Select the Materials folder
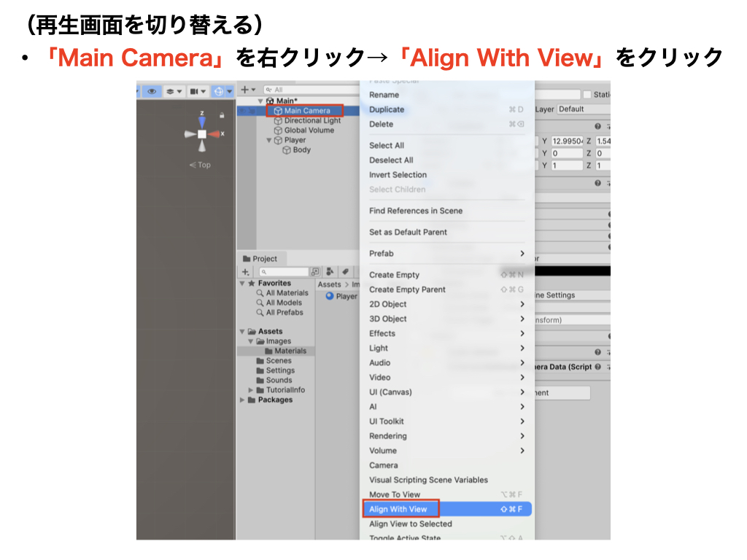This screenshot has width=747, height=560. (290, 351)
